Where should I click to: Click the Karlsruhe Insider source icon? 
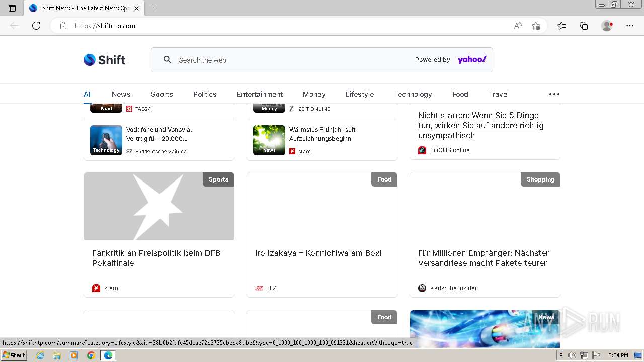[x=422, y=288]
